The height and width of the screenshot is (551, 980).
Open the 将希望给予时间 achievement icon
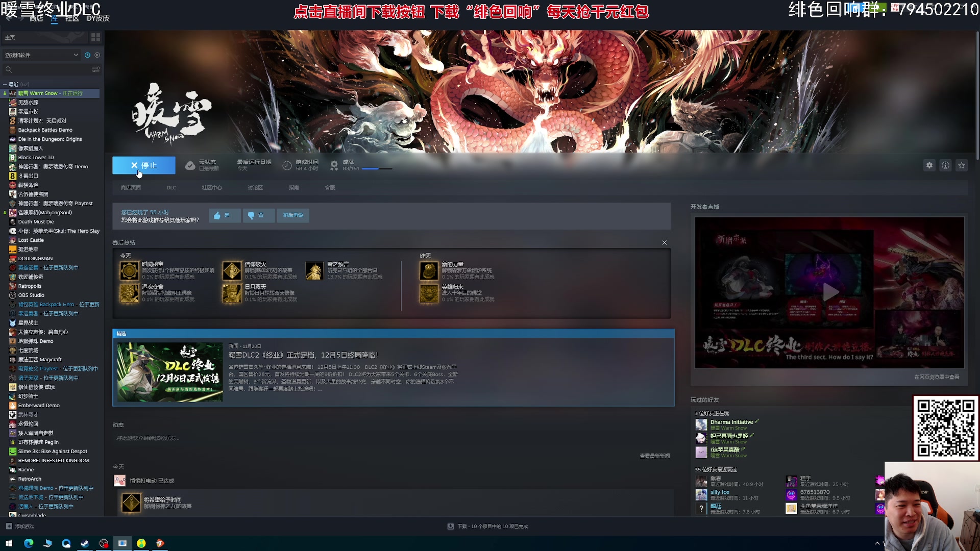pyautogui.click(x=131, y=503)
